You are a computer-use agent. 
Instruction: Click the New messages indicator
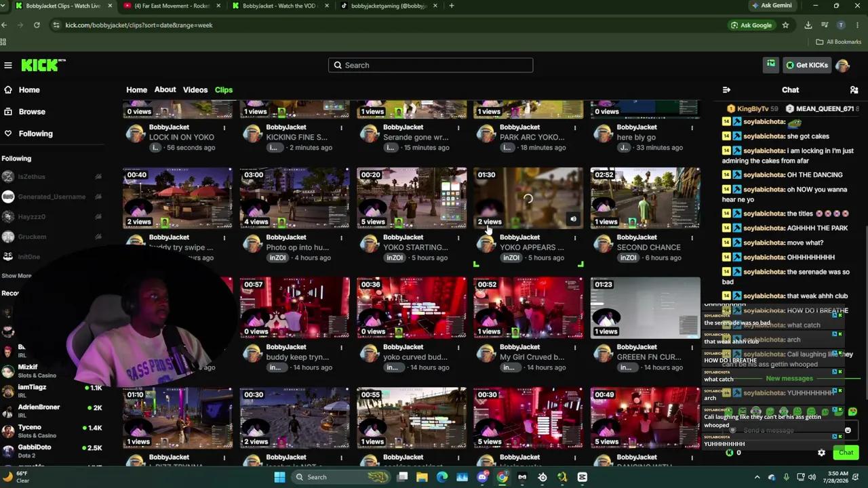[789, 378]
